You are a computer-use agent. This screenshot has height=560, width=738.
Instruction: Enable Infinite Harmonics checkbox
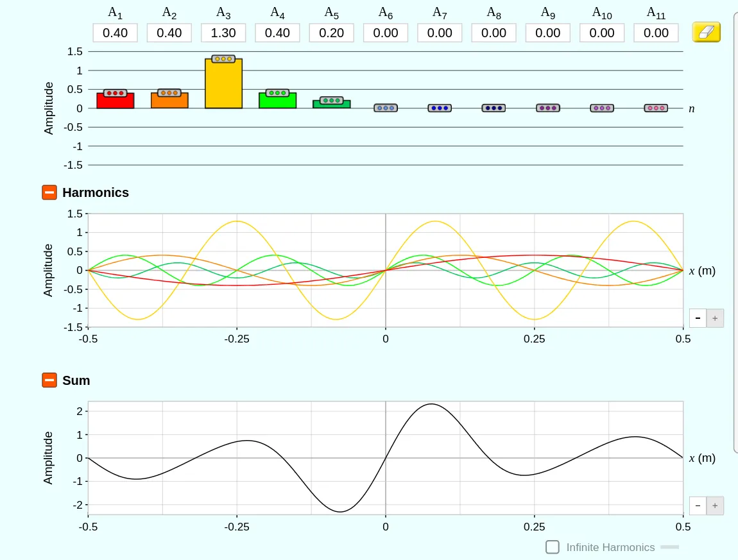coord(553,547)
